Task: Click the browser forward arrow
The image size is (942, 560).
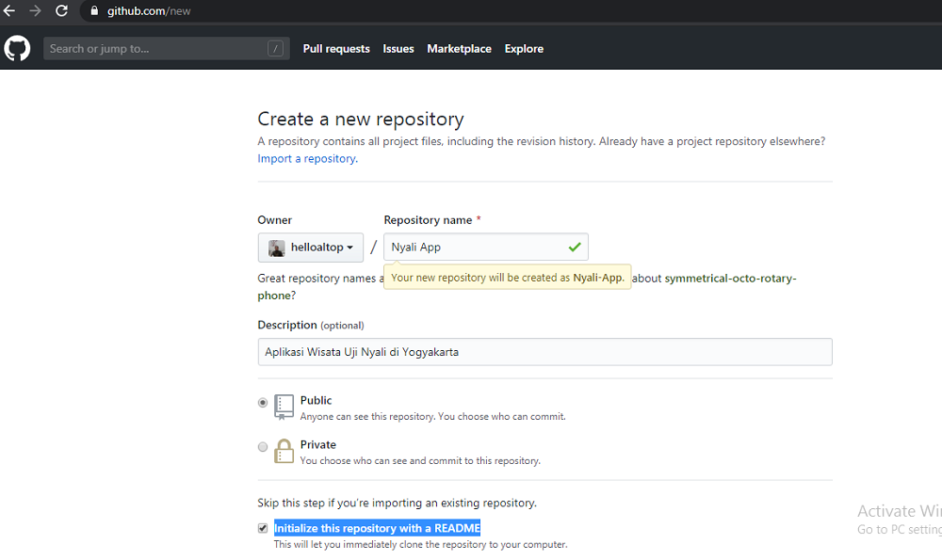Action: click(35, 10)
